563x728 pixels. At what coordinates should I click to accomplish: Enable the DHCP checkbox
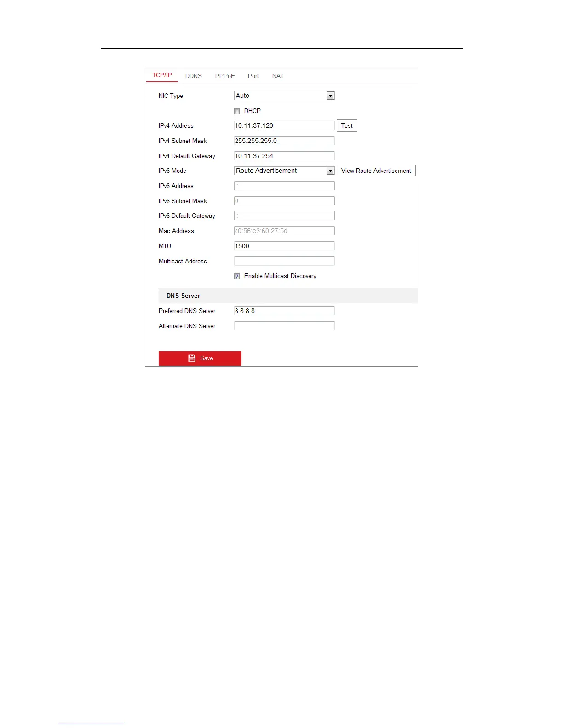pos(237,111)
